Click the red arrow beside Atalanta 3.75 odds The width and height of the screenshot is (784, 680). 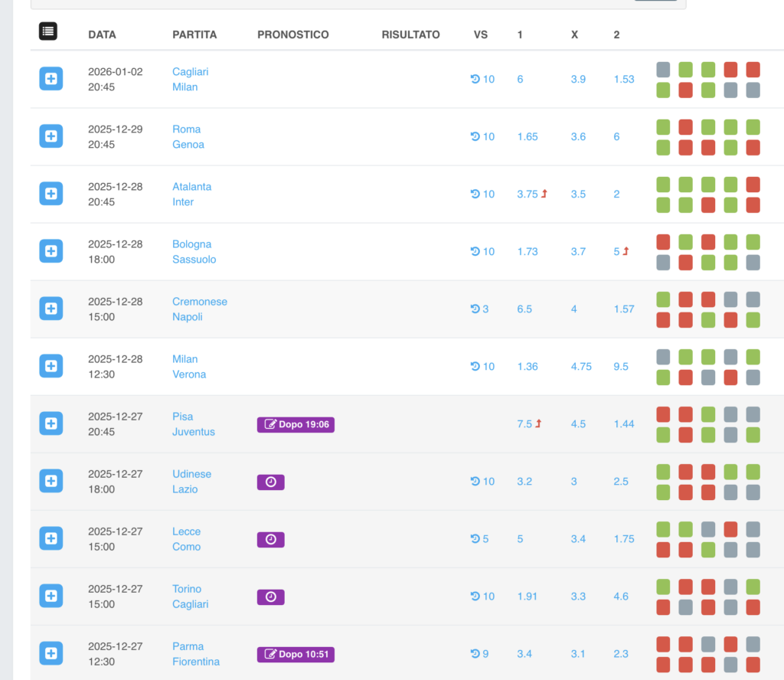tap(544, 195)
